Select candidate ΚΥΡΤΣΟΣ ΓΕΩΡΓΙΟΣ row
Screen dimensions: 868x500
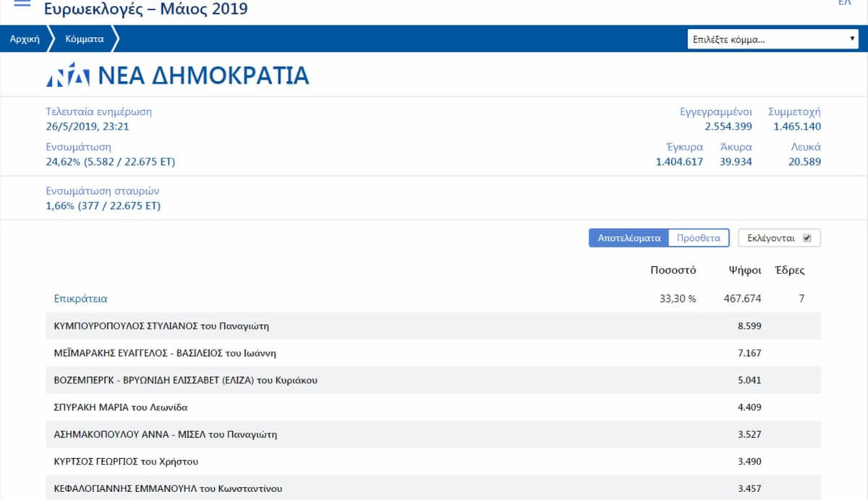pyautogui.click(x=434, y=462)
